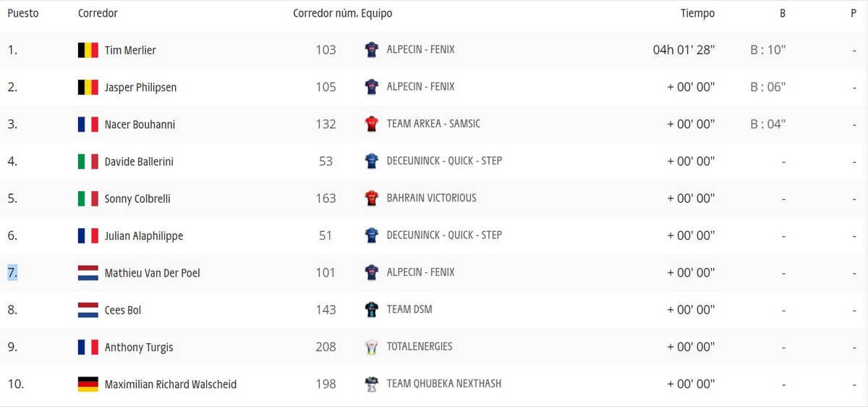Open Mathieu Van Der Poel rider page
Screen dimensions: 868x407
tap(153, 273)
